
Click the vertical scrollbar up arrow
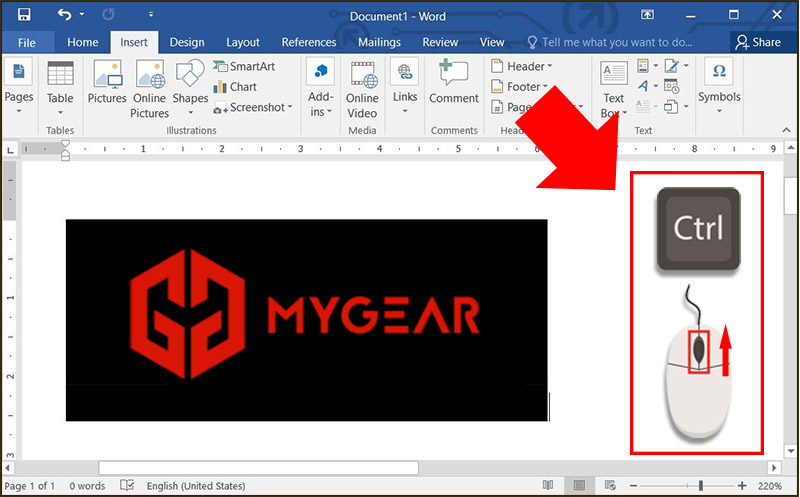coord(791,148)
